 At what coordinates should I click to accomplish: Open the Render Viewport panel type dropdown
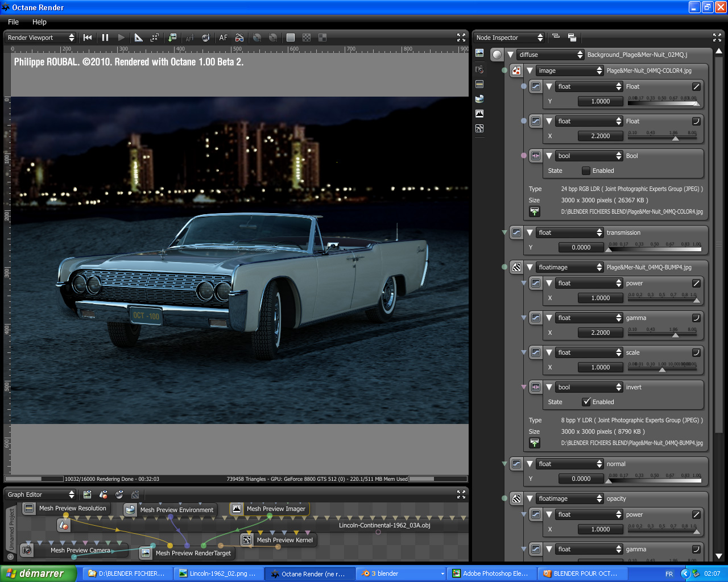click(40, 38)
